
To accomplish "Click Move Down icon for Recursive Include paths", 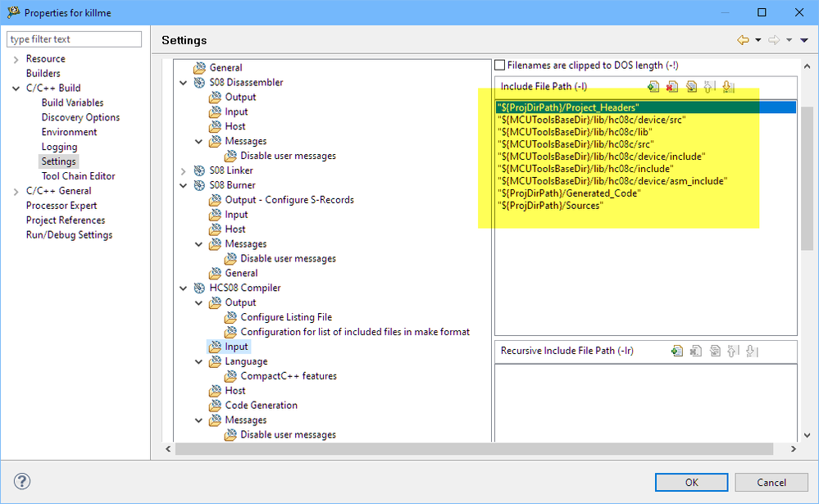I will [752, 351].
